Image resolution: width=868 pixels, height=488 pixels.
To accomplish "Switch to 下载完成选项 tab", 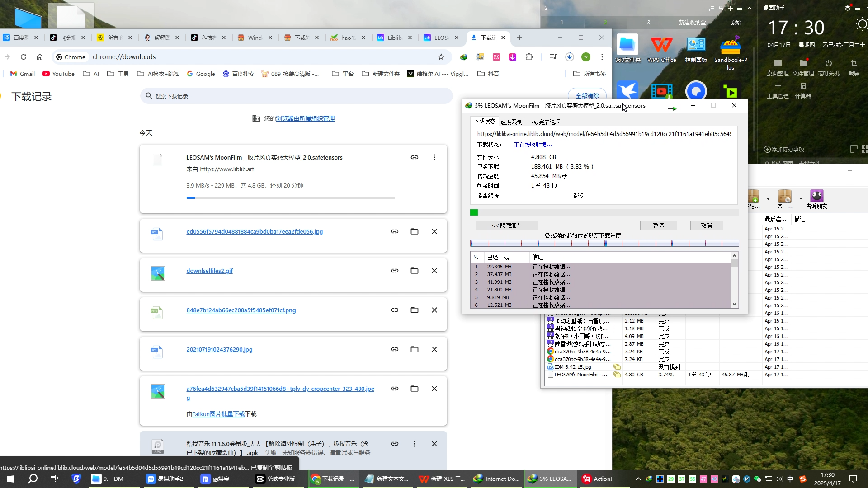I will pyautogui.click(x=544, y=122).
